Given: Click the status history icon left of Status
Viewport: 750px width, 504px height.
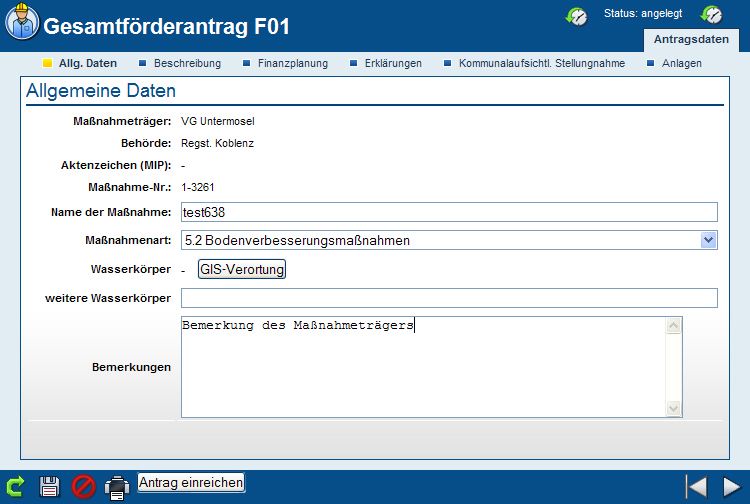Looking at the screenshot, I should (576, 16).
